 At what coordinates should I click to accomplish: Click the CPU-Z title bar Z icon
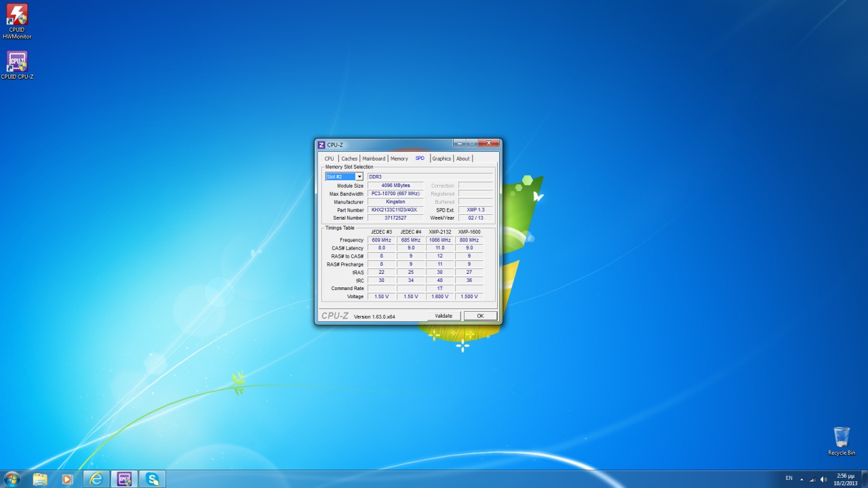coord(321,144)
